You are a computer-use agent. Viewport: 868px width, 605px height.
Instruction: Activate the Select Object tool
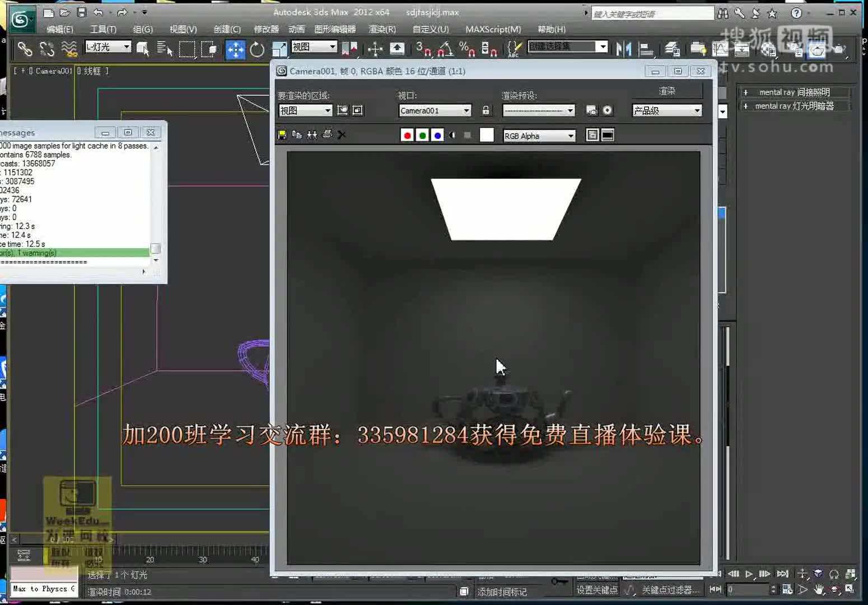(x=143, y=49)
